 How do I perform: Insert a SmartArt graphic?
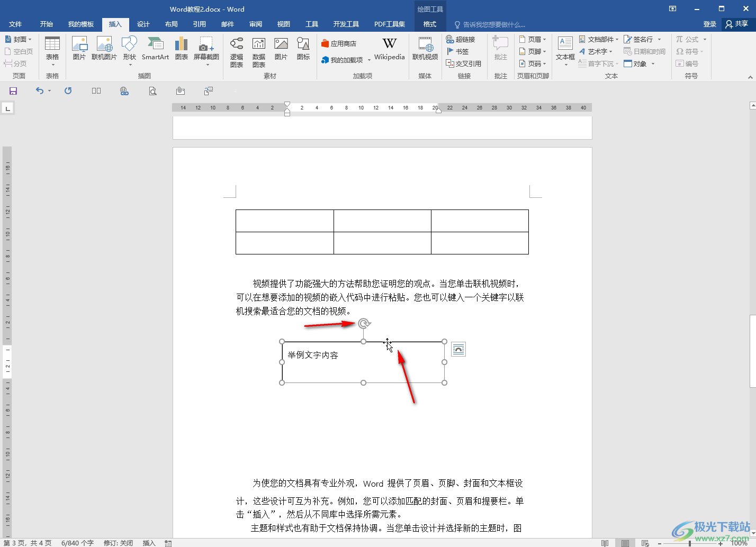point(155,49)
